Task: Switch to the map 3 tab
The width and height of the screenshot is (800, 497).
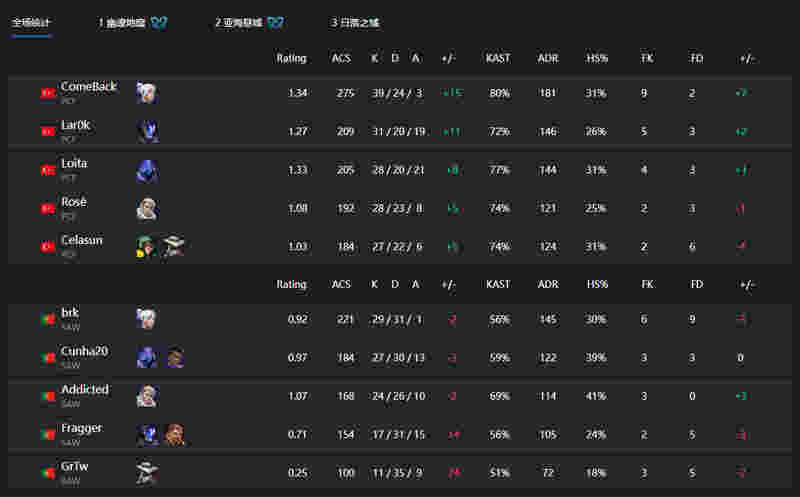Action: click(355, 23)
